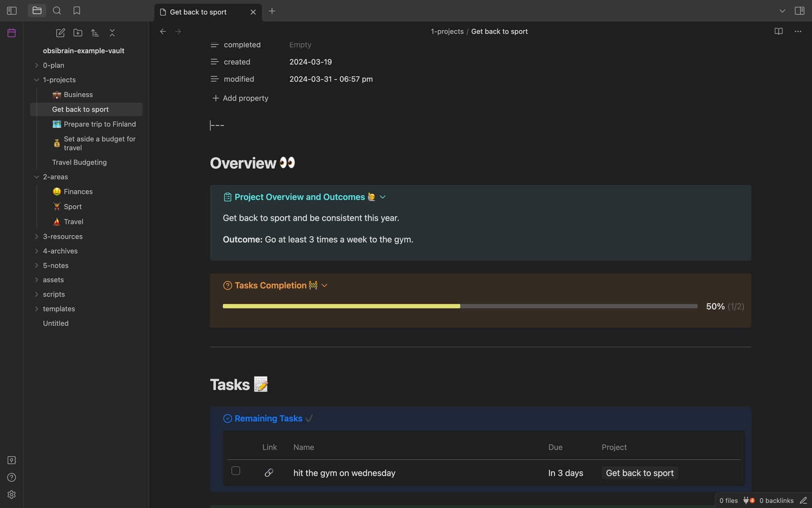Create a new folder in the file explorer

coord(78,33)
